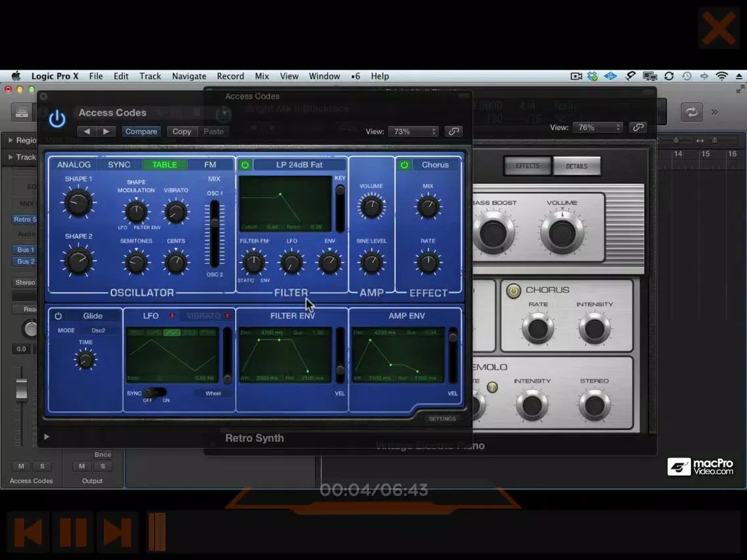Expand the disclosure triangle at Retro Synth bottom
The width and height of the screenshot is (747, 560).
(46, 436)
